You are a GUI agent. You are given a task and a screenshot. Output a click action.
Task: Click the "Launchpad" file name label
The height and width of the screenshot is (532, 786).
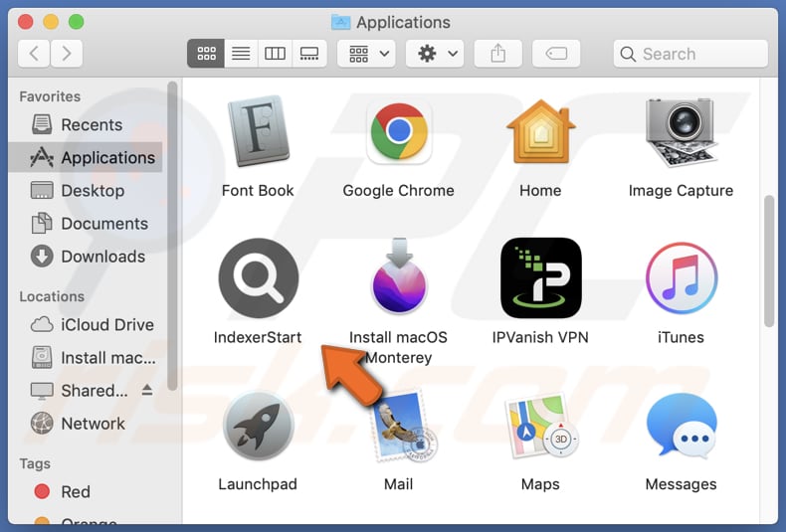tap(258, 484)
